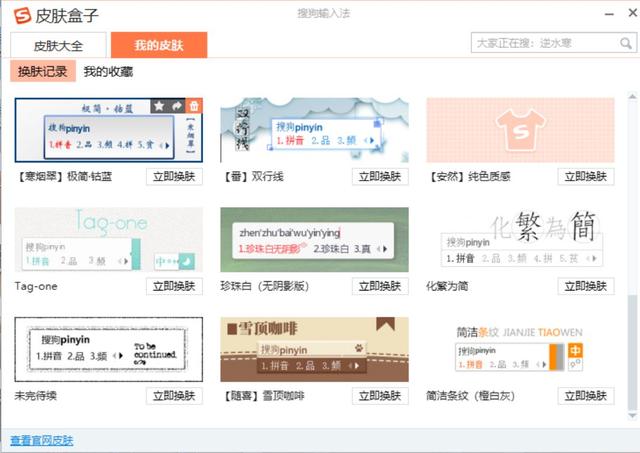Close the skin box window

pos(633,13)
